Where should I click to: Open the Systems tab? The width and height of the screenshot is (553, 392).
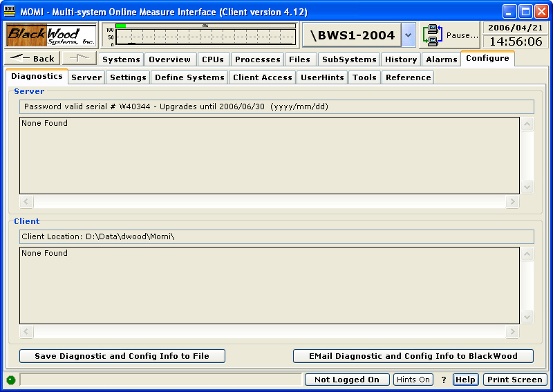point(121,59)
